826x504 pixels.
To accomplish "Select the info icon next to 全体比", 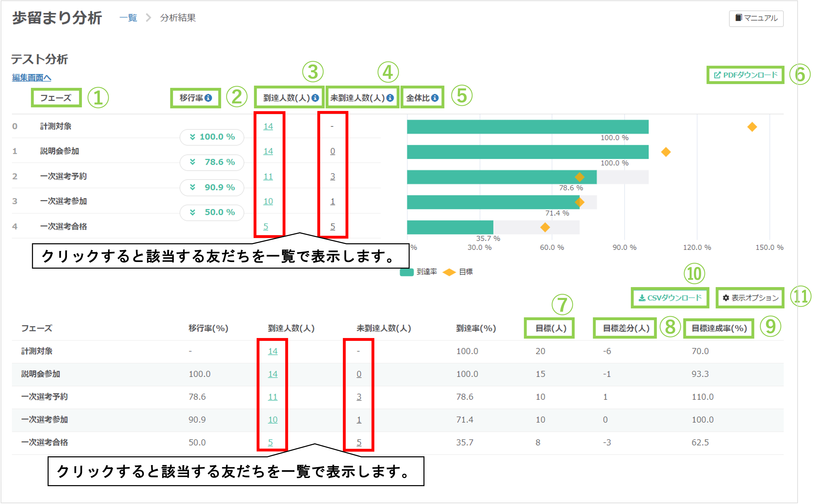I will pyautogui.click(x=435, y=98).
